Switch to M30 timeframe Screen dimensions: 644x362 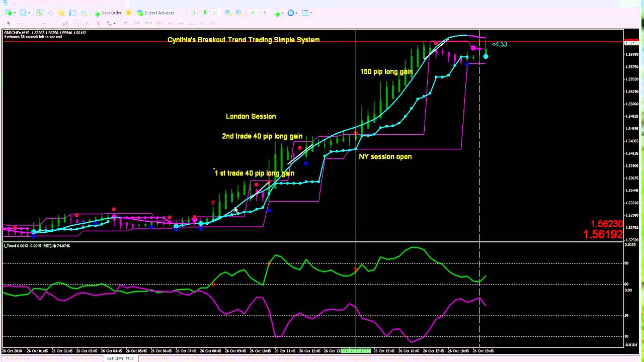coord(159,23)
